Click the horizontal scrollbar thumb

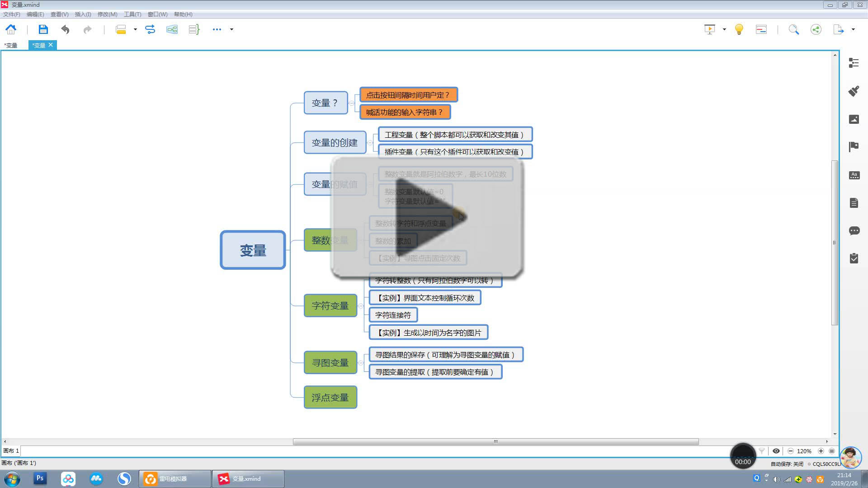[x=495, y=441]
